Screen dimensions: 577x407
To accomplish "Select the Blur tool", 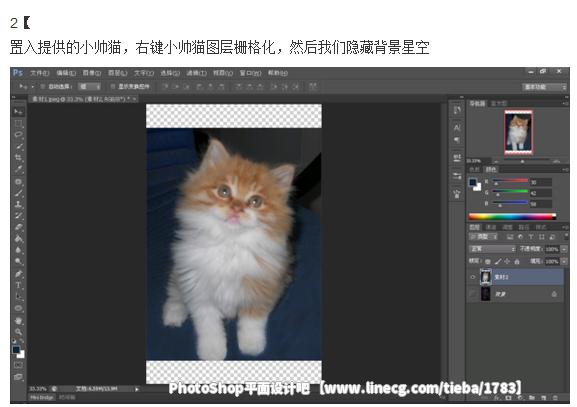I will pos(18,250).
